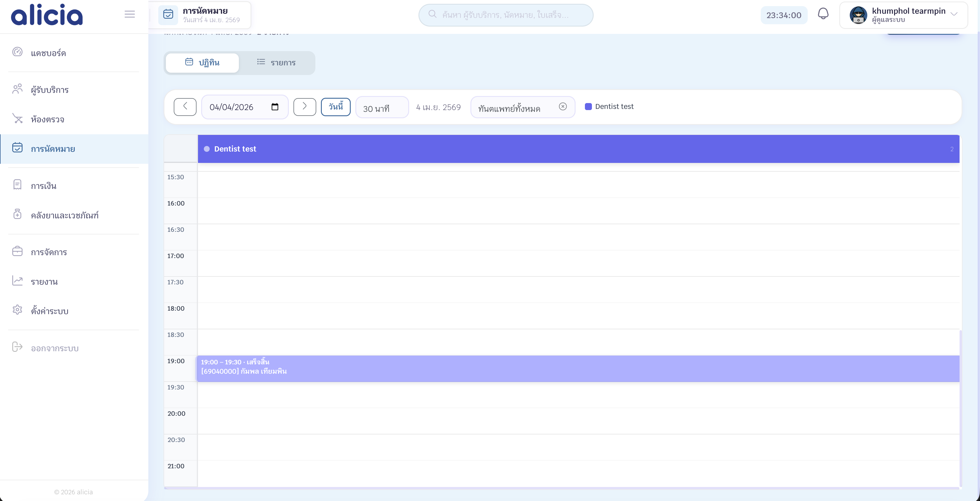Viewport: 980px width, 501px height.
Task: Open the date picker calendar icon
Action: (x=275, y=107)
